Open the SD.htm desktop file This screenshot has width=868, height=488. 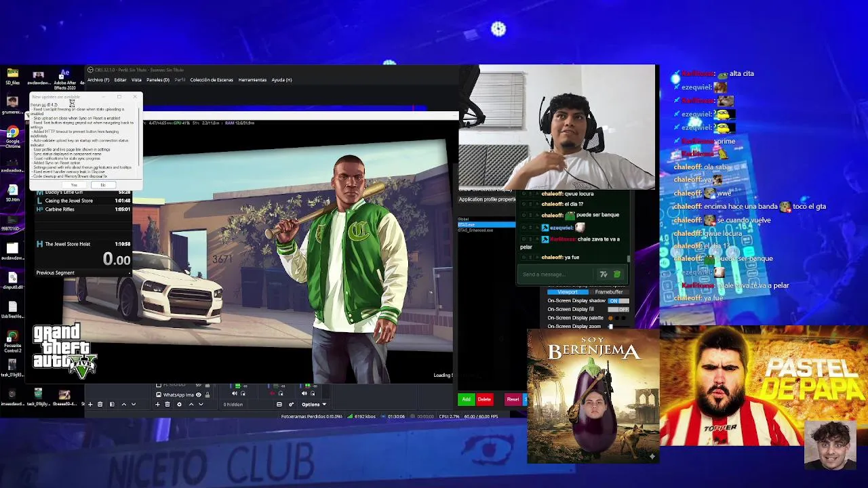pyautogui.click(x=12, y=195)
